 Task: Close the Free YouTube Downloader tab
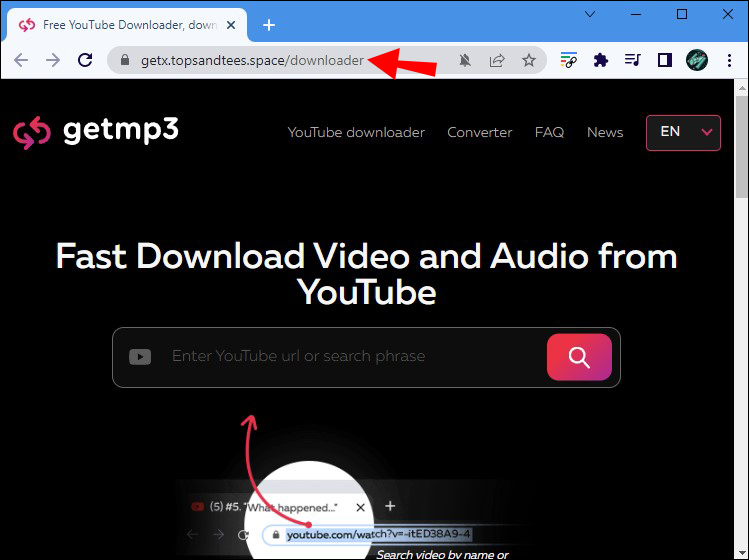click(231, 25)
